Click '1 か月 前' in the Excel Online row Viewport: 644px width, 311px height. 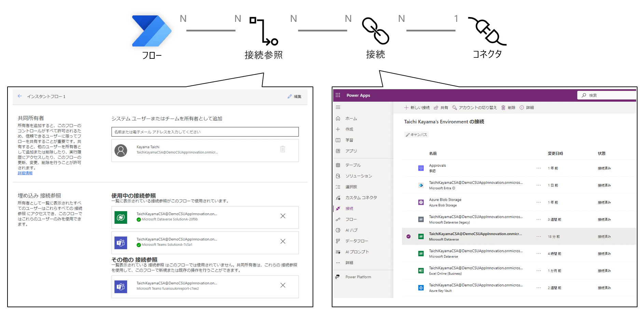pos(554,271)
